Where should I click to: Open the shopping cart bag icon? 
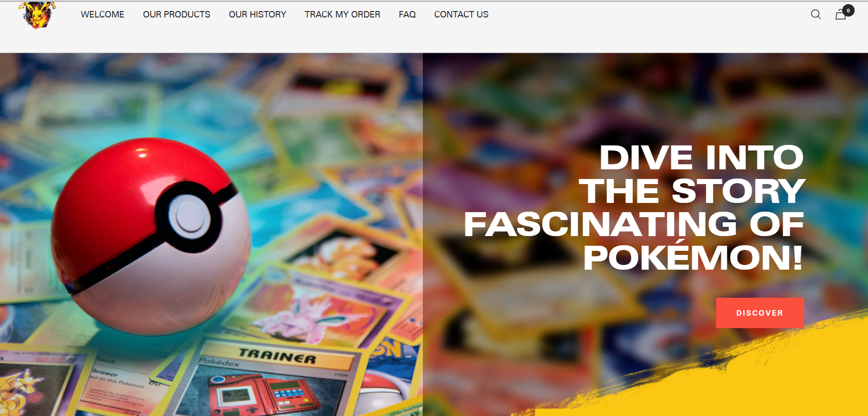pyautogui.click(x=840, y=15)
